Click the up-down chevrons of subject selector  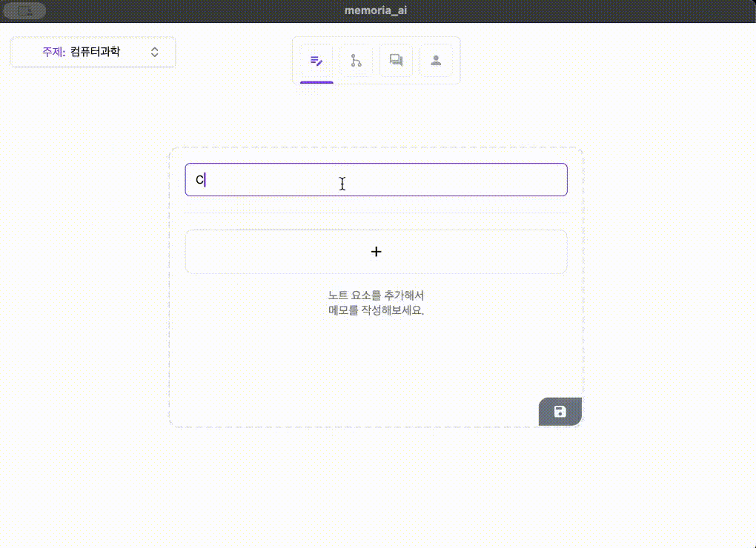[155, 52]
